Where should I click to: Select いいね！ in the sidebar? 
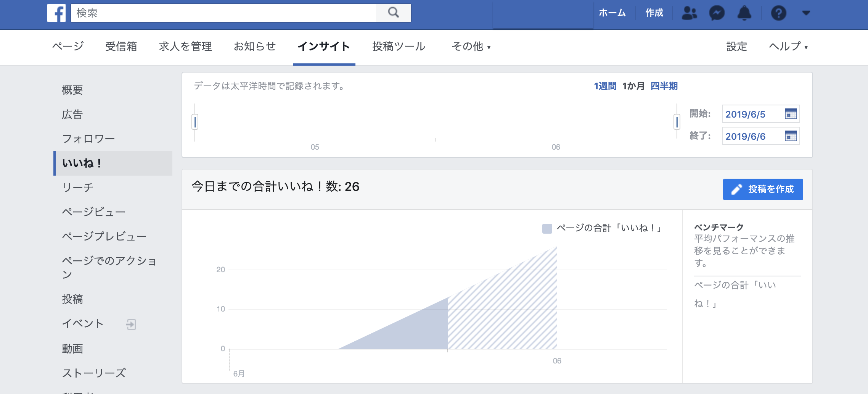[114, 163]
